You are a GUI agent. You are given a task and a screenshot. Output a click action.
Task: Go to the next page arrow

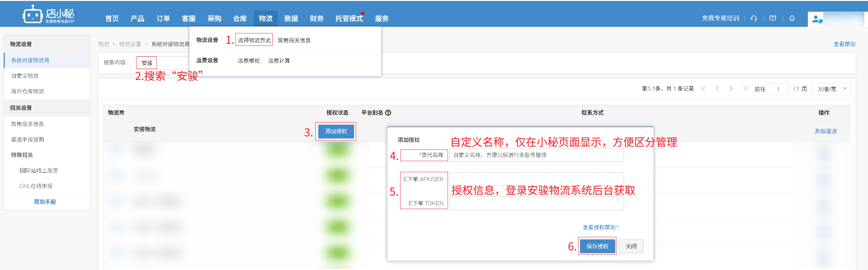[x=731, y=89]
